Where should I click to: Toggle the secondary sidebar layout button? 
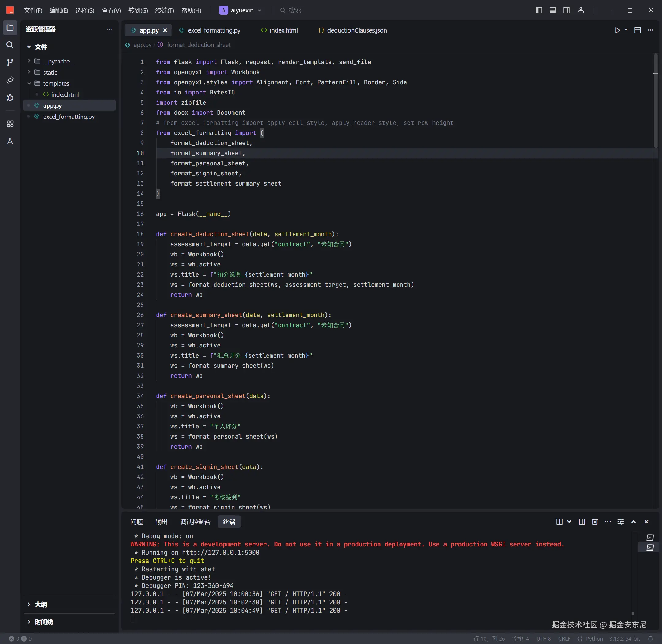566,10
